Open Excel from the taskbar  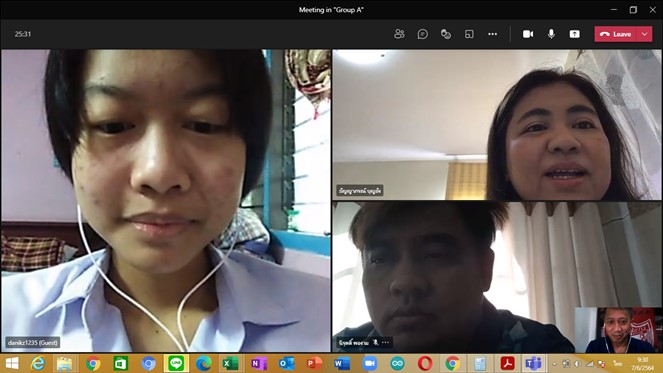tap(231, 363)
